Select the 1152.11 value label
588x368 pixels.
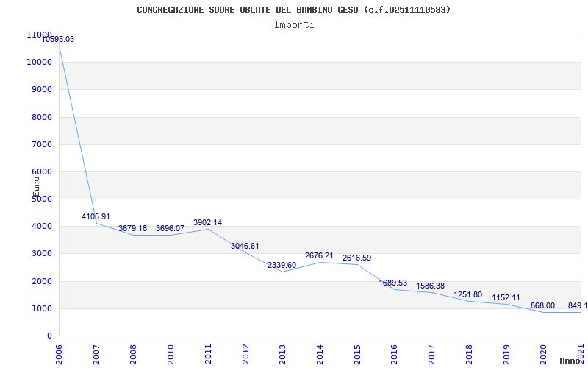(x=506, y=298)
